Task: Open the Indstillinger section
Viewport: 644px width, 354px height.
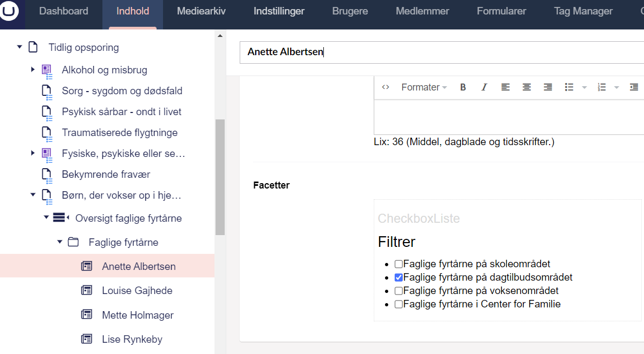Action: click(279, 11)
